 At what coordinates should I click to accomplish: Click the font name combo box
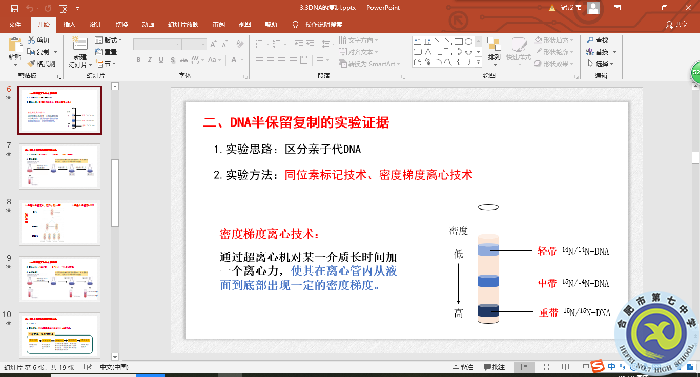click(x=157, y=44)
